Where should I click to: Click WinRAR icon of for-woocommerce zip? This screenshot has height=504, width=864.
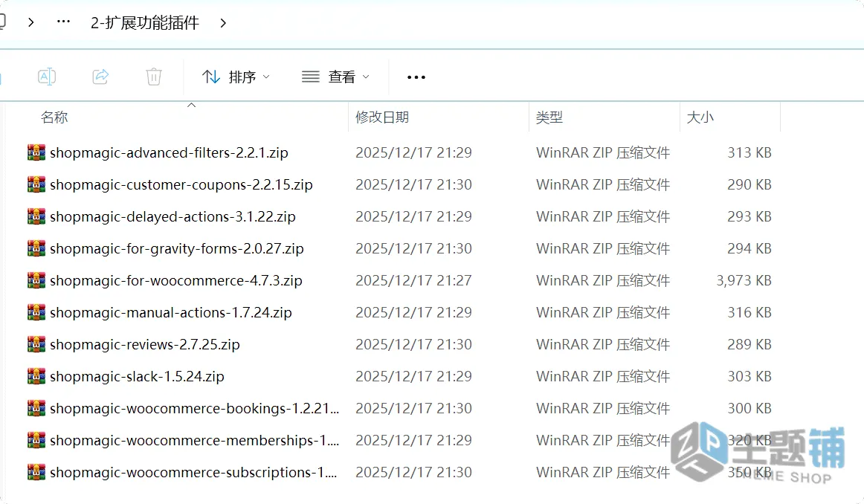pos(36,280)
